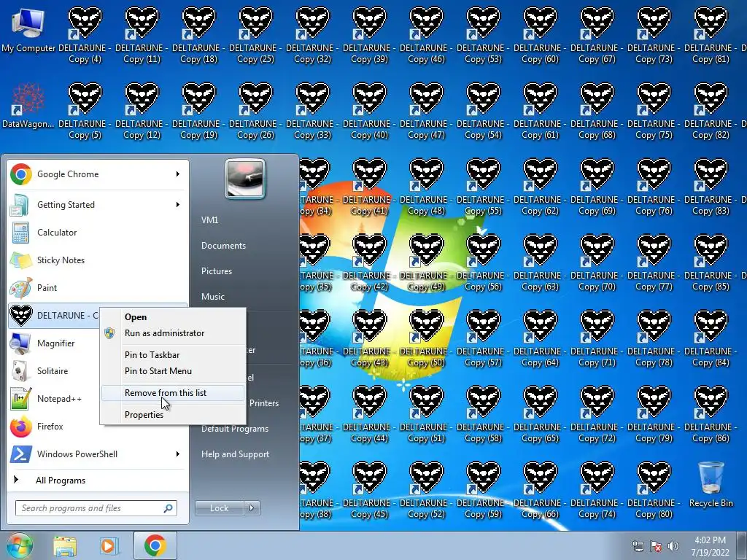Open Pictures library link
This screenshot has height=560, width=747.
pyautogui.click(x=217, y=271)
